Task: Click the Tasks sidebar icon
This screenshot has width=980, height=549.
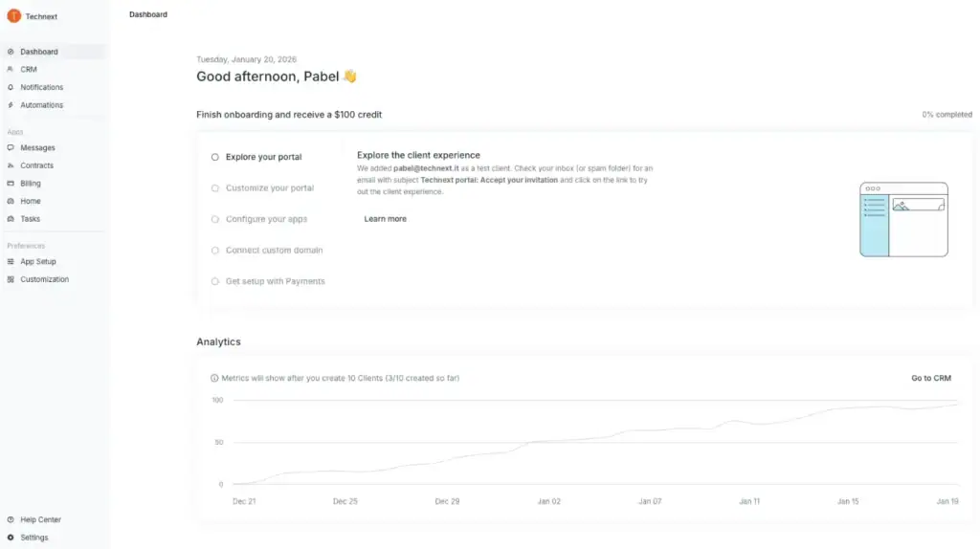Action: click(x=11, y=219)
